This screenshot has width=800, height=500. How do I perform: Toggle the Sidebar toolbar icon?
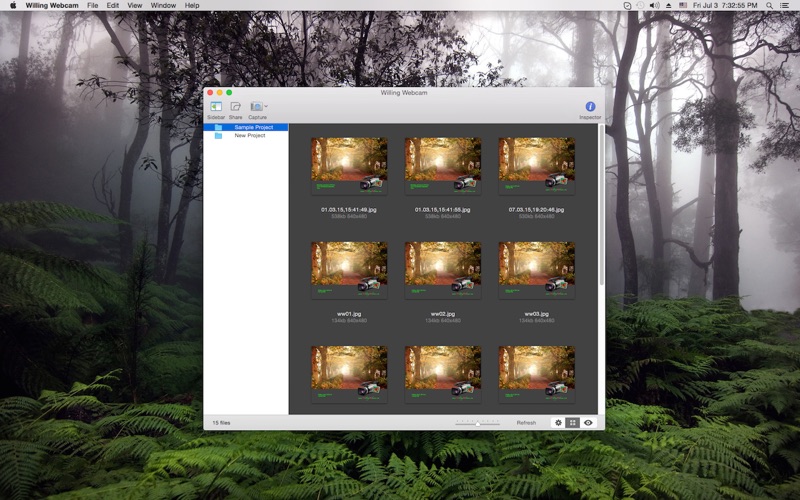coord(216,107)
